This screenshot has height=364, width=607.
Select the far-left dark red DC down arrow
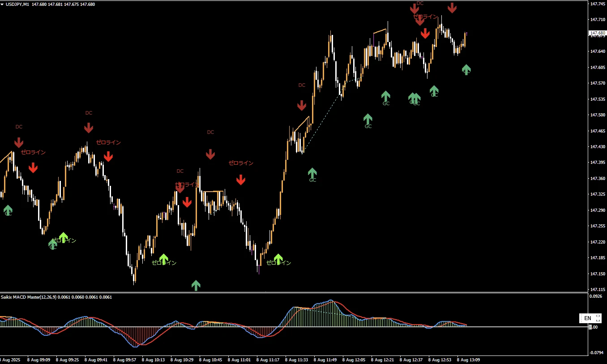18,142
